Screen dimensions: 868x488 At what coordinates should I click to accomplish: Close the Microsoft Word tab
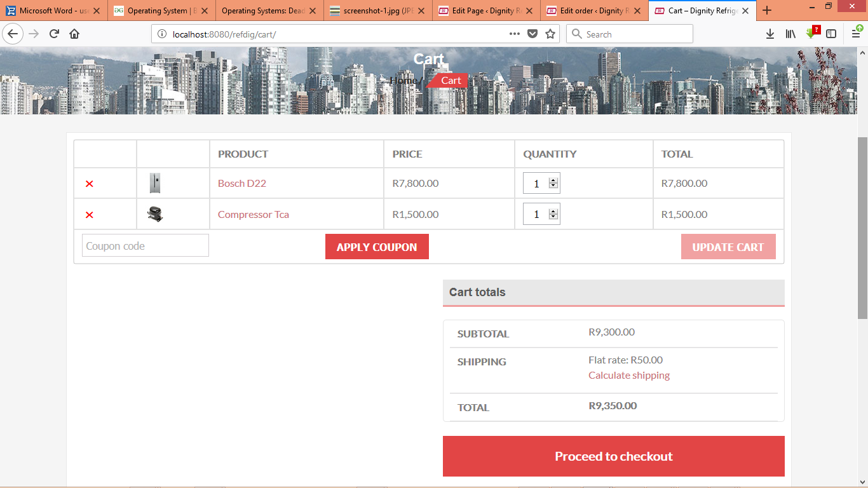[x=97, y=11]
